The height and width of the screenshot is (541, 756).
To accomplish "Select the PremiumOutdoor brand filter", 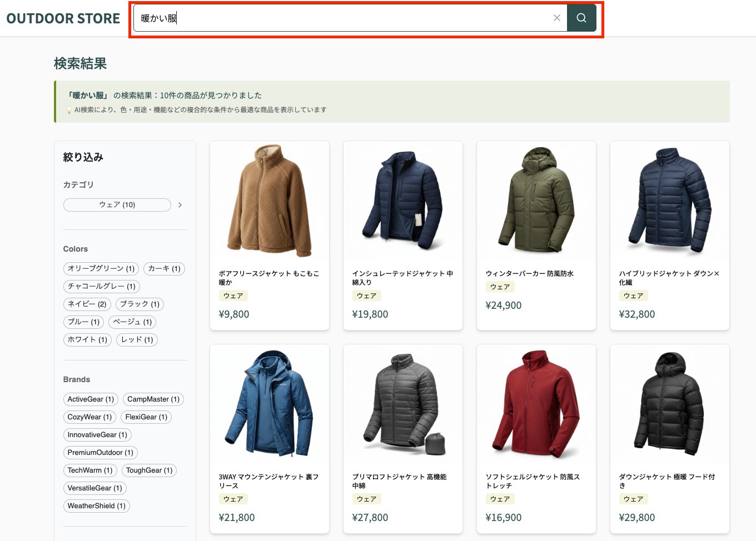I will pos(100,453).
